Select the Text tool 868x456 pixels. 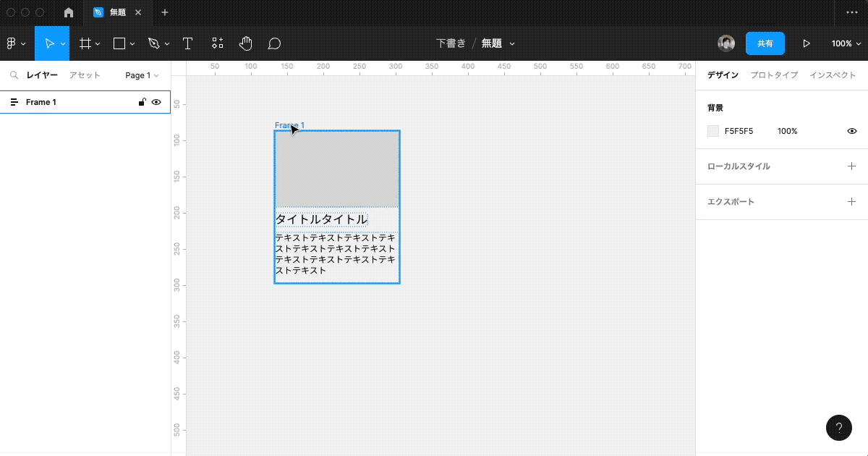coord(187,43)
